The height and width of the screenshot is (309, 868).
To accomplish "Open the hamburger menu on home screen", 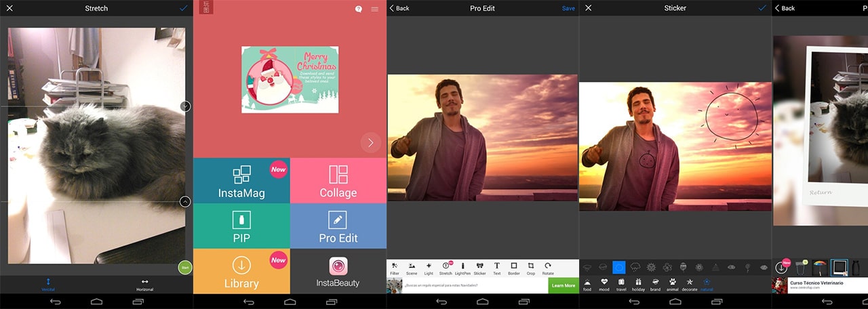I will (x=374, y=9).
